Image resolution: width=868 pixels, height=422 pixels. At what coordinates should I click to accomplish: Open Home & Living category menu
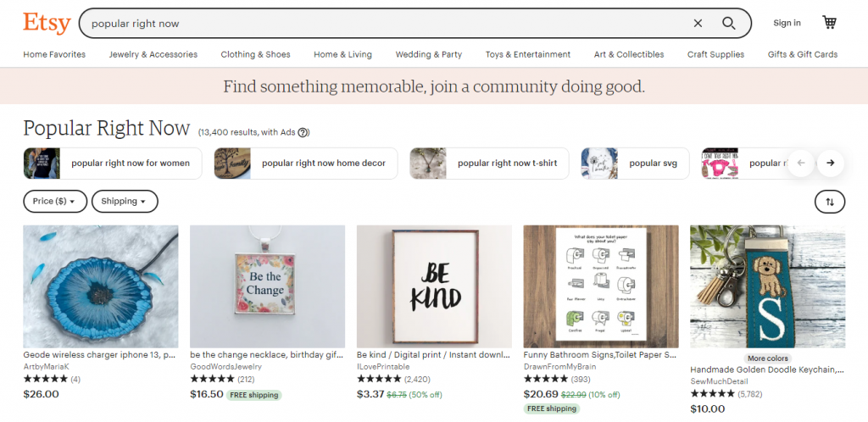pos(342,54)
